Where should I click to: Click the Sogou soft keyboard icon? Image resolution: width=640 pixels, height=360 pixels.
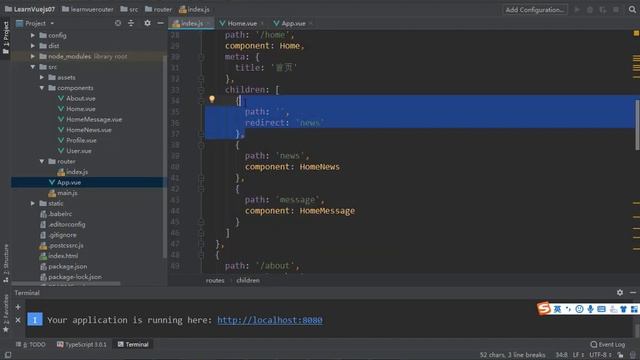(601, 309)
